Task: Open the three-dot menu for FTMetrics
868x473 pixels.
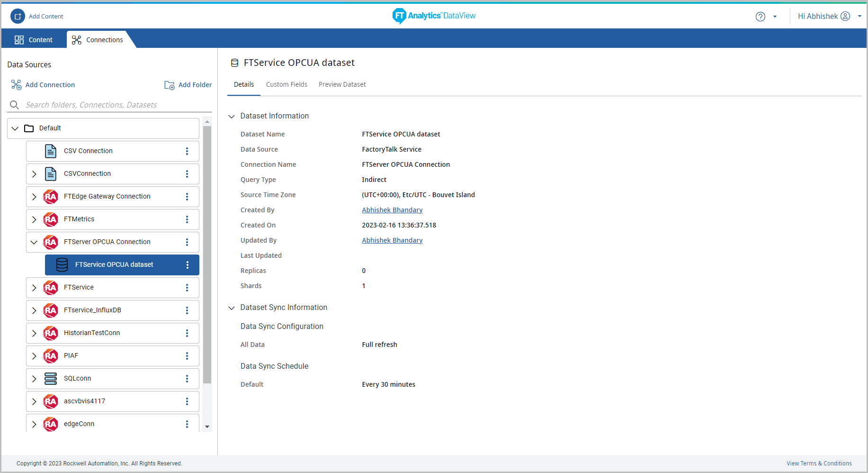Action: click(x=187, y=219)
